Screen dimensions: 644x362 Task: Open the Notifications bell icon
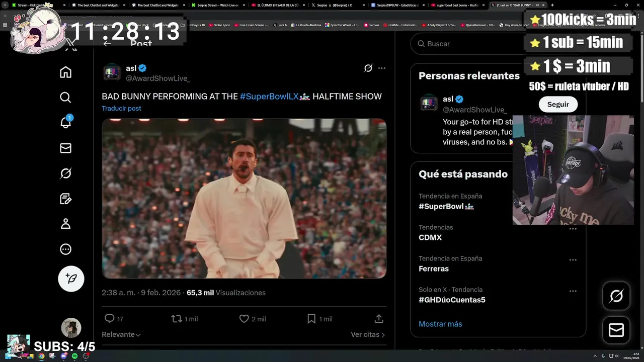click(x=65, y=122)
